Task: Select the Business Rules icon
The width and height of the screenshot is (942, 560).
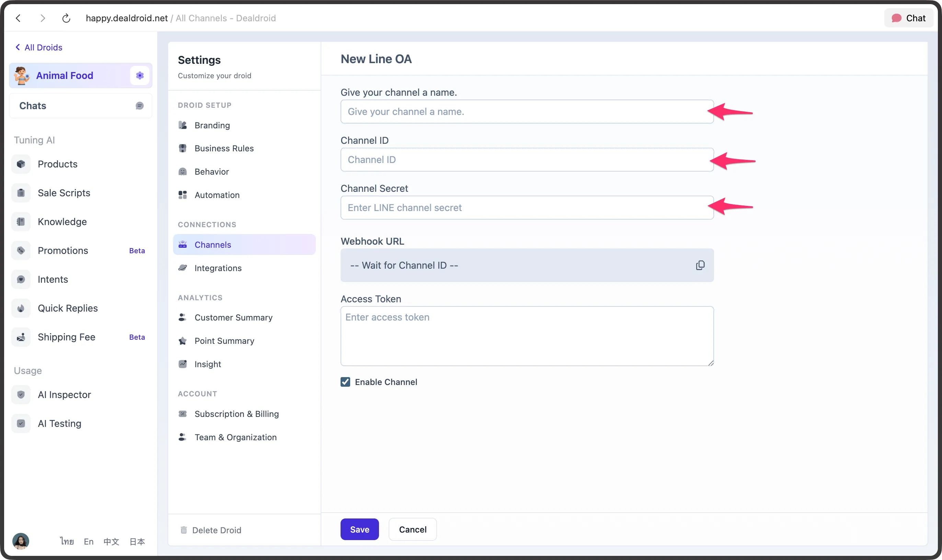Action: [183, 148]
